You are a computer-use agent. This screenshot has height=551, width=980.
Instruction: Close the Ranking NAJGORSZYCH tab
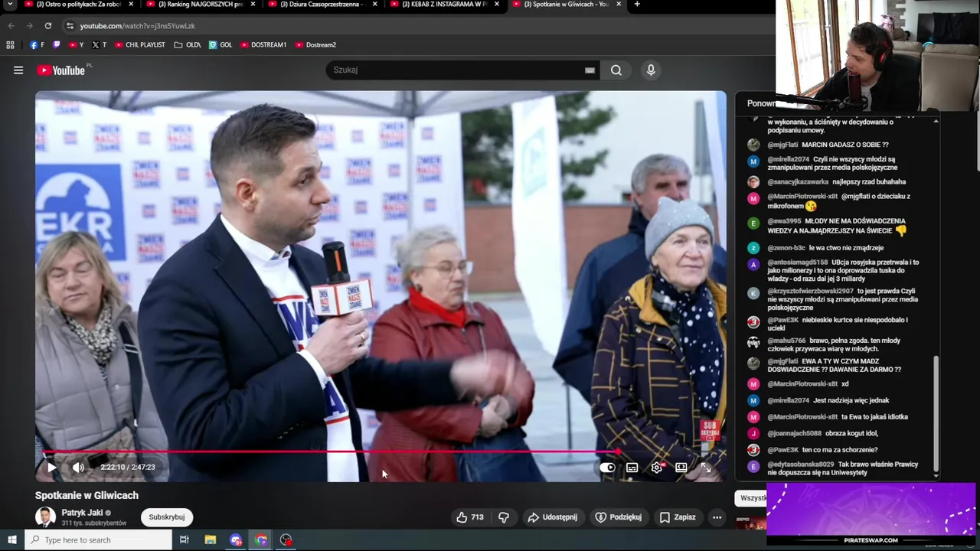(253, 4)
